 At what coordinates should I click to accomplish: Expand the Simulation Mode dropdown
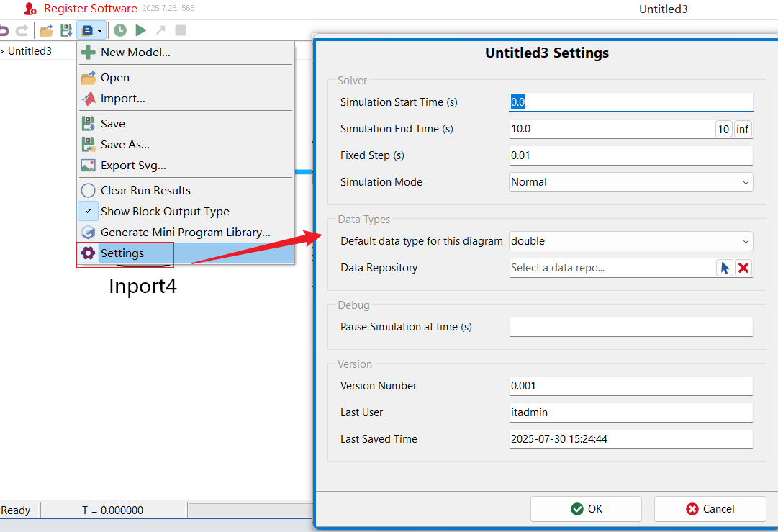(x=630, y=182)
